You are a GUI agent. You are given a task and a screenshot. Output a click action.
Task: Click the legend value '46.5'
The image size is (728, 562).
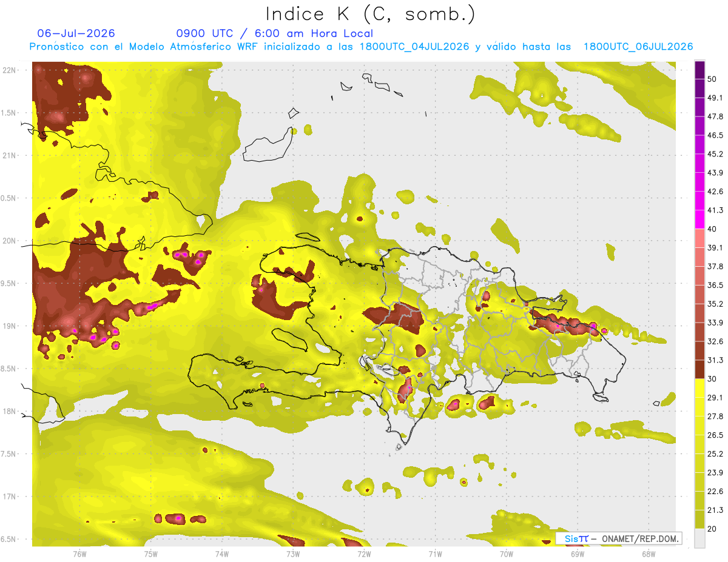[716, 135]
